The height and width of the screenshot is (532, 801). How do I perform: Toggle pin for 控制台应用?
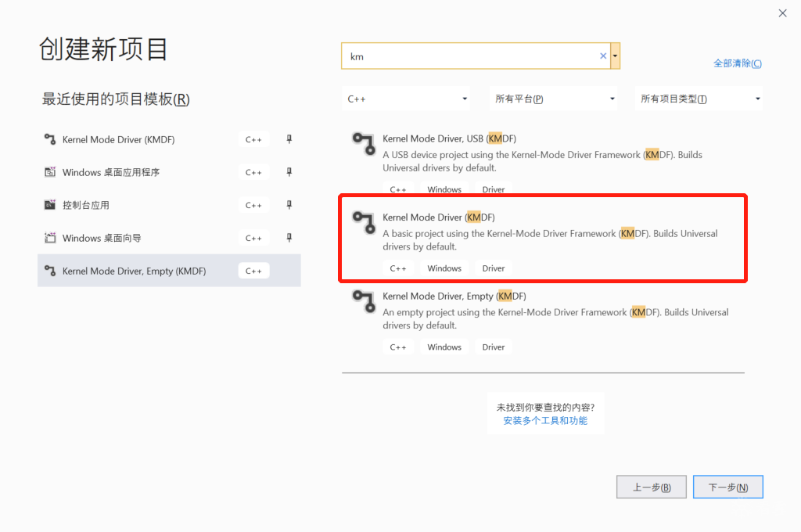pos(289,205)
